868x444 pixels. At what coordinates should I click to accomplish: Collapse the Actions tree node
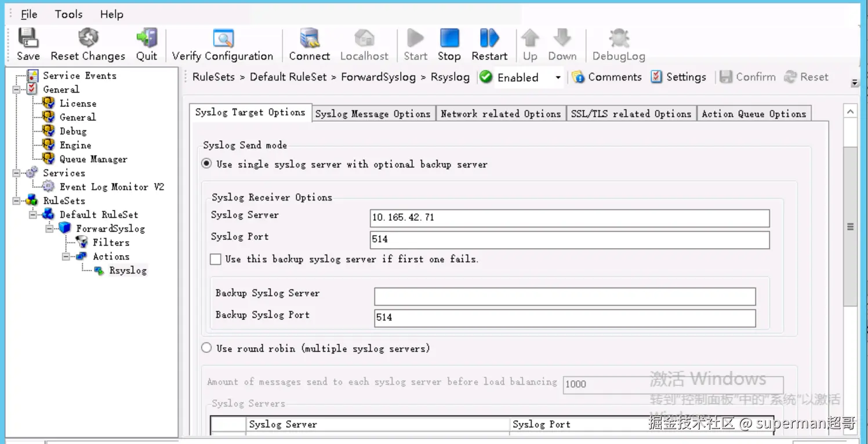tap(66, 256)
